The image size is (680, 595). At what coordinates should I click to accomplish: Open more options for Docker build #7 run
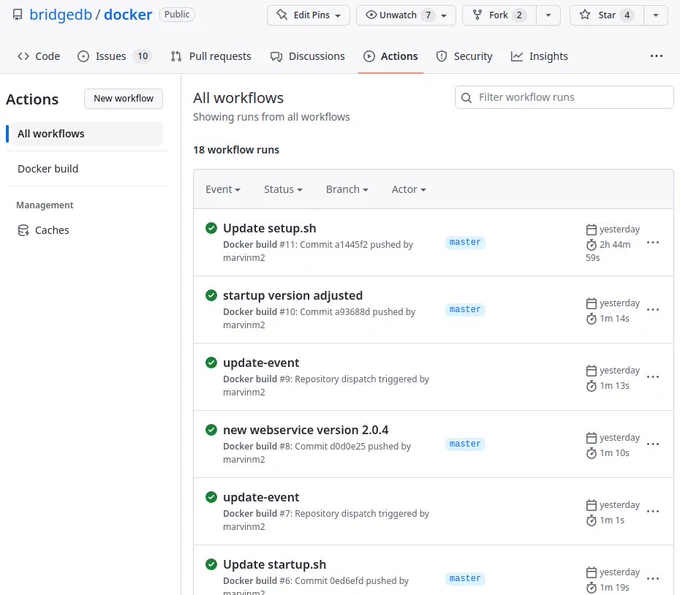pyautogui.click(x=653, y=511)
